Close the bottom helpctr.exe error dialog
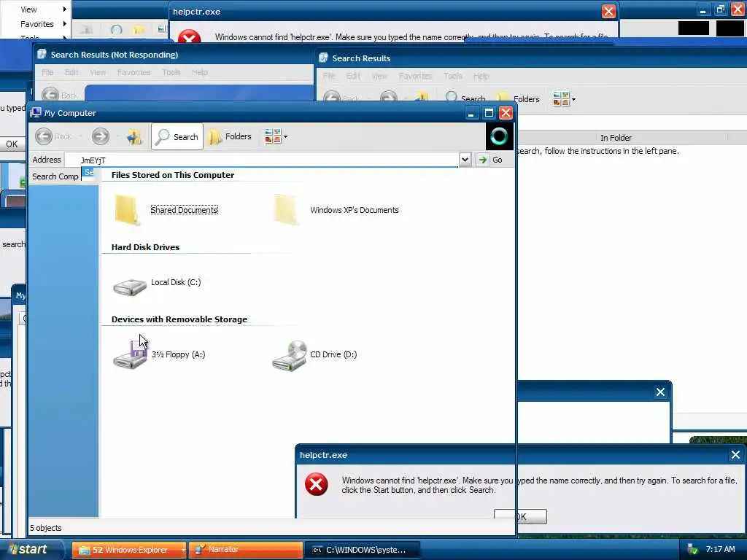Viewport: 747px width, 560px height. coord(735,455)
